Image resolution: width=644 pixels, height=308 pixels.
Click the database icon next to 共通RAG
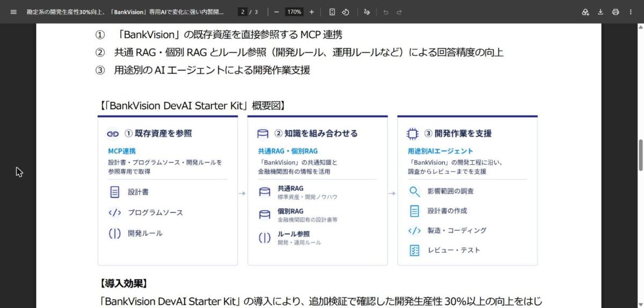click(265, 192)
